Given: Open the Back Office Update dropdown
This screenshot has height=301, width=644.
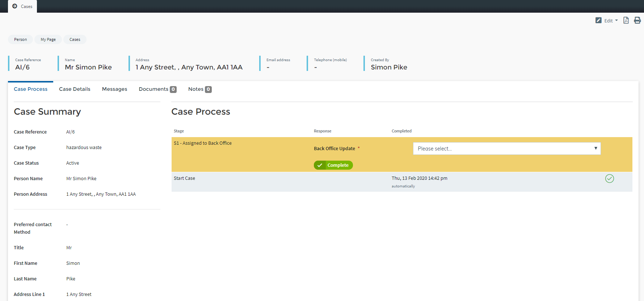Looking at the screenshot, I should click(506, 149).
